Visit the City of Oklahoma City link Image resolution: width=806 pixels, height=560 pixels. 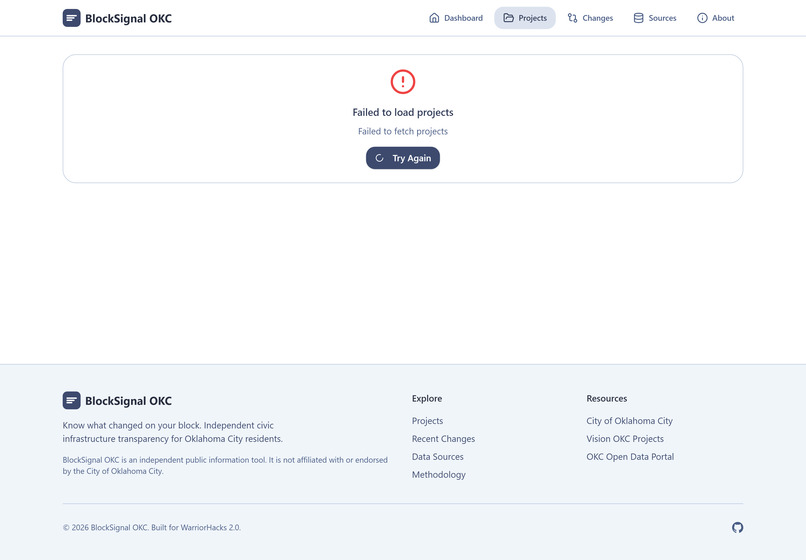coord(629,421)
